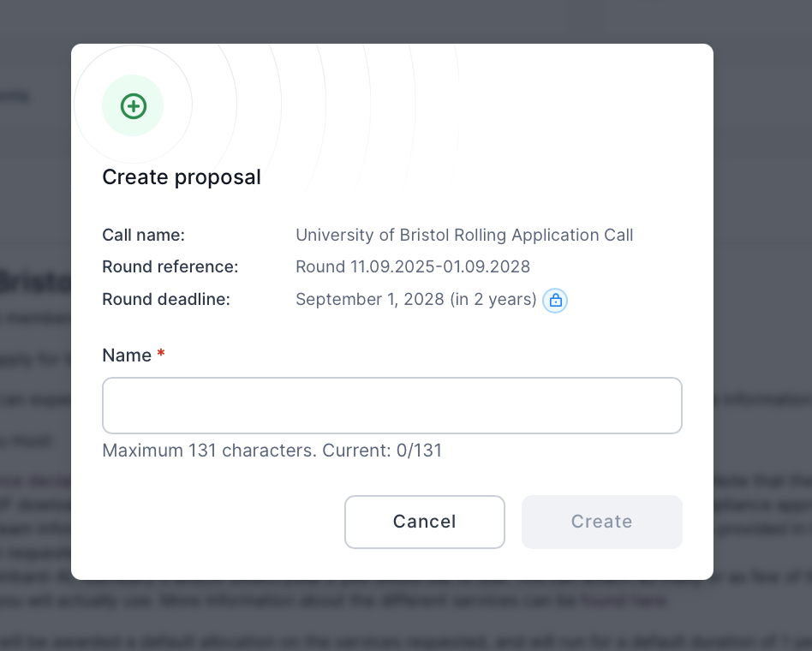
Task: Click the Name field label above the textbox
Action: pyautogui.click(x=128, y=355)
